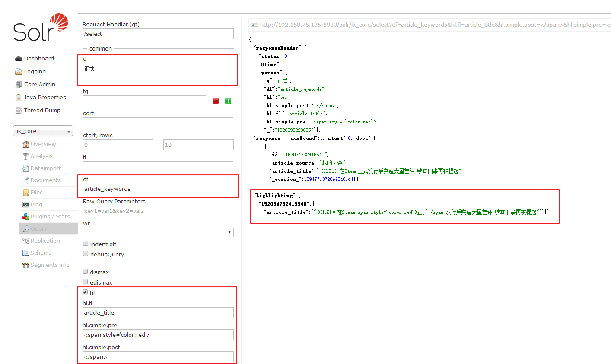Screen dimensions: 611x364
Task: Open the Dataimport page link
Action: (x=45, y=168)
